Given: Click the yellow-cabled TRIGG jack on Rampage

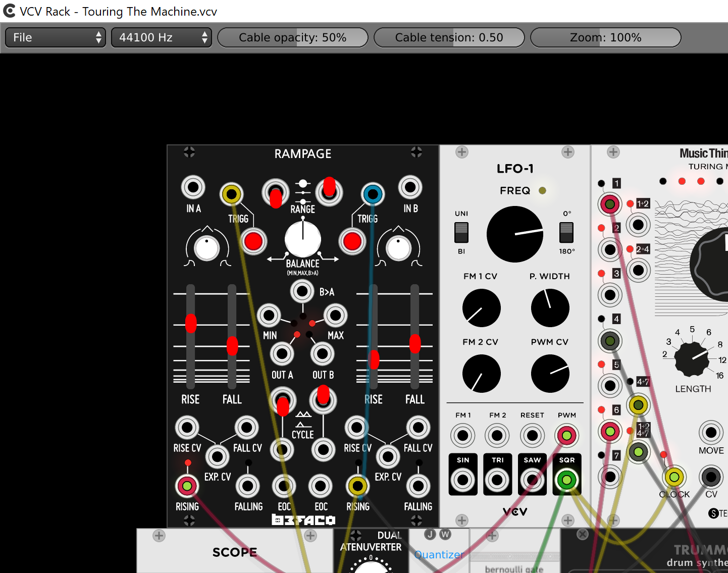Looking at the screenshot, I should coord(232,194).
